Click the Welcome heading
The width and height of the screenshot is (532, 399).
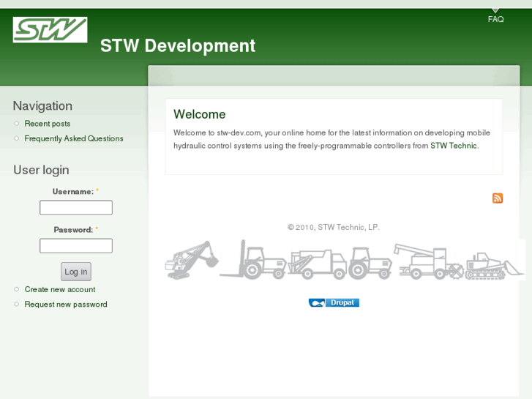pos(200,114)
